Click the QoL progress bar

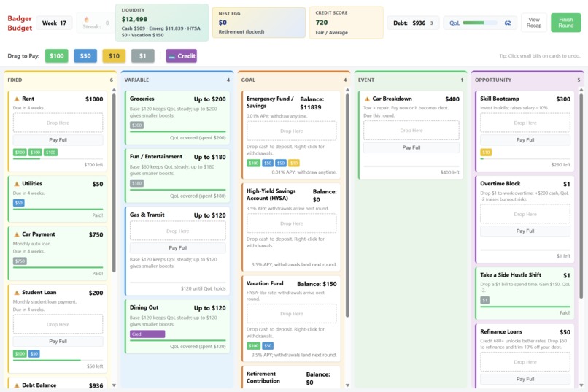point(480,23)
